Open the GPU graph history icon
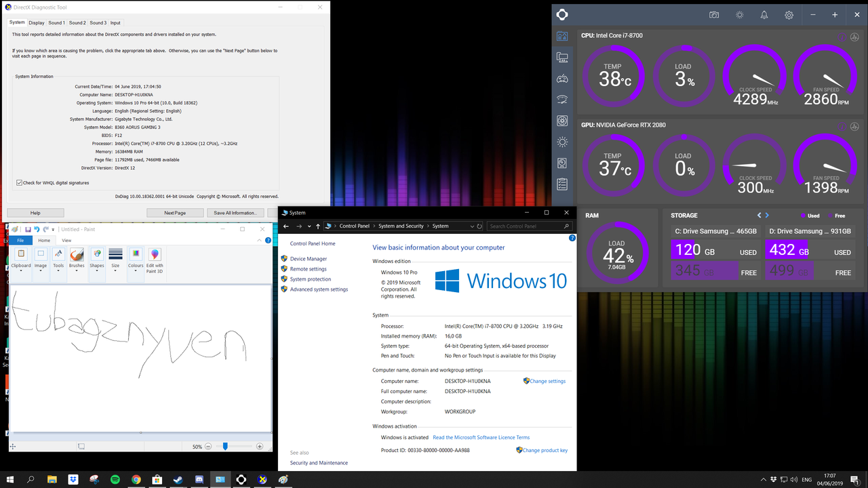Screen dimensions: 868x488 point(855,126)
